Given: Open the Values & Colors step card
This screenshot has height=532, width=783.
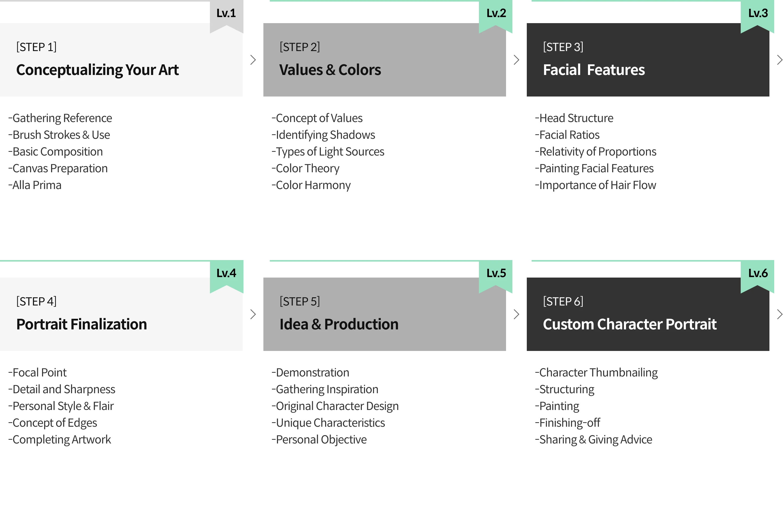Looking at the screenshot, I should (x=384, y=60).
